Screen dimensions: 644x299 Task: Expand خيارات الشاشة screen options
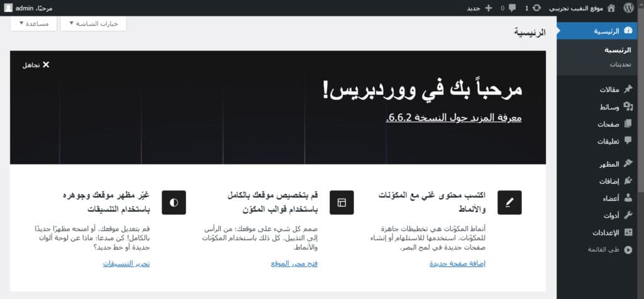coord(93,23)
